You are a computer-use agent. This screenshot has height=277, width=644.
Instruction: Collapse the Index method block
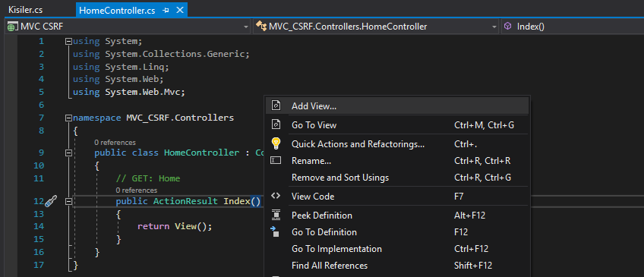(68, 202)
